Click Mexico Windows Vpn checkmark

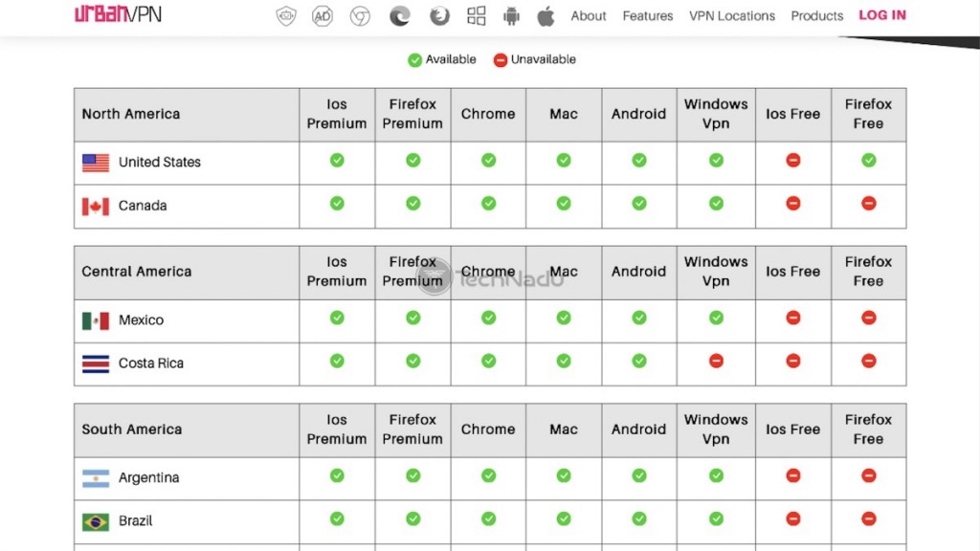point(716,318)
